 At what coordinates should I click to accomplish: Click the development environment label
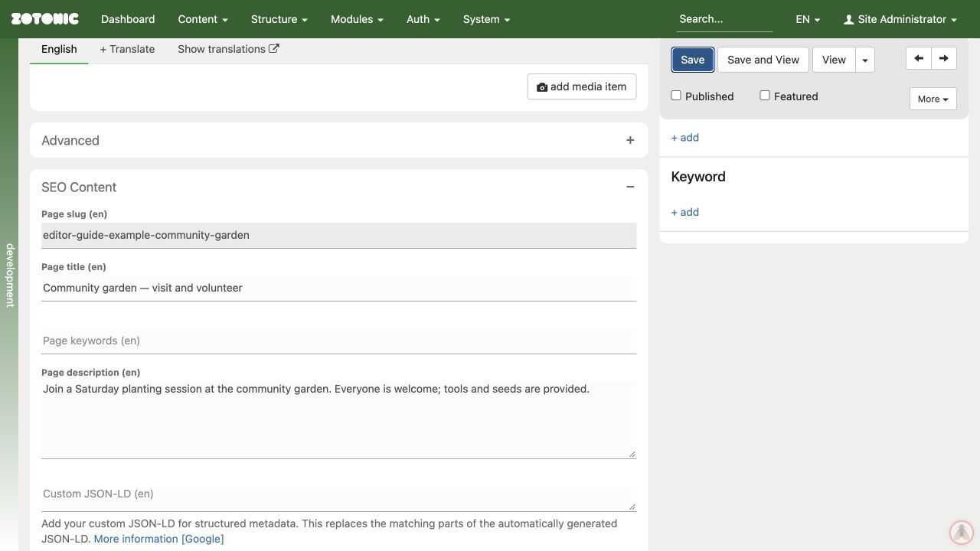pyautogui.click(x=10, y=275)
